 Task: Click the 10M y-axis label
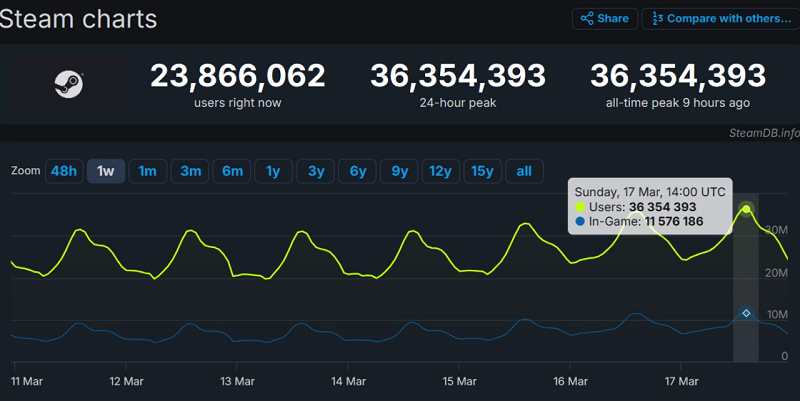[777, 315]
